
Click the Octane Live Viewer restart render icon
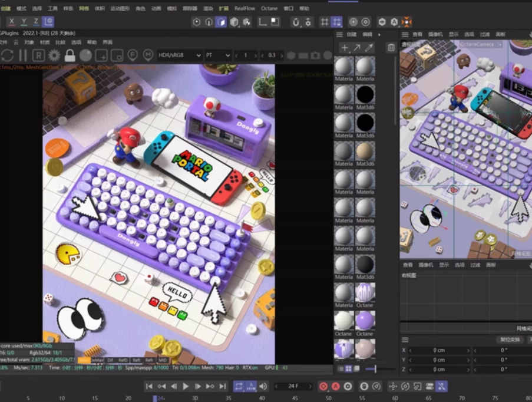pyautogui.click(x=7, y=55)
